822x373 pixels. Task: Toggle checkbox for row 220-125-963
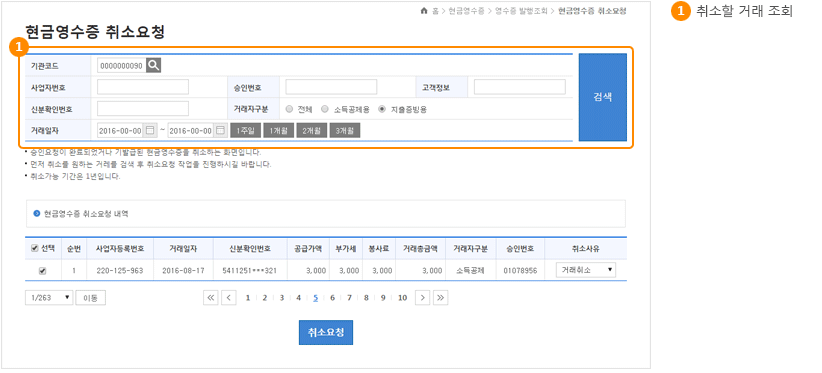click(43, 271)
